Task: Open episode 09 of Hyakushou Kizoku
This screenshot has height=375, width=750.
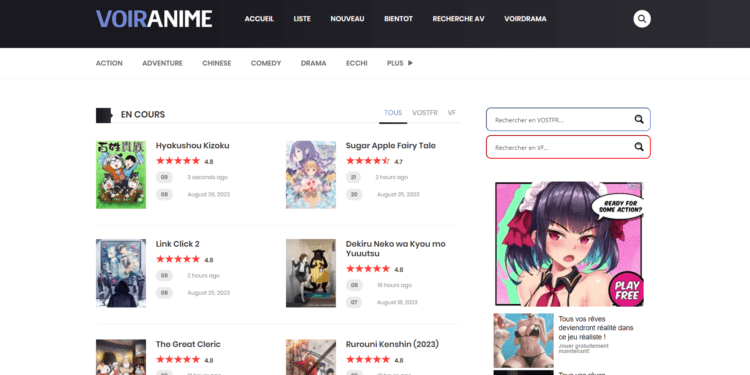Action: [x=164, y=177]
